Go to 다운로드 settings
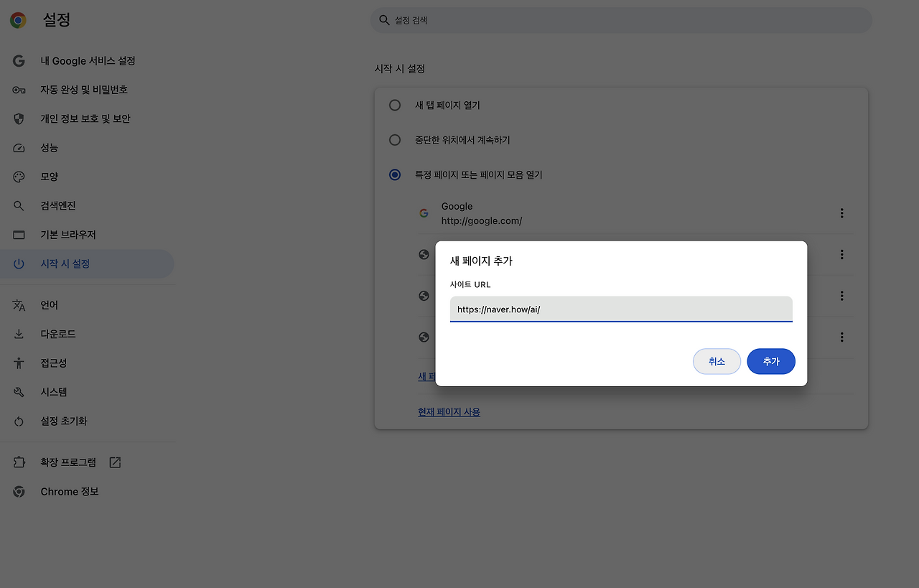 pos(87,334)
